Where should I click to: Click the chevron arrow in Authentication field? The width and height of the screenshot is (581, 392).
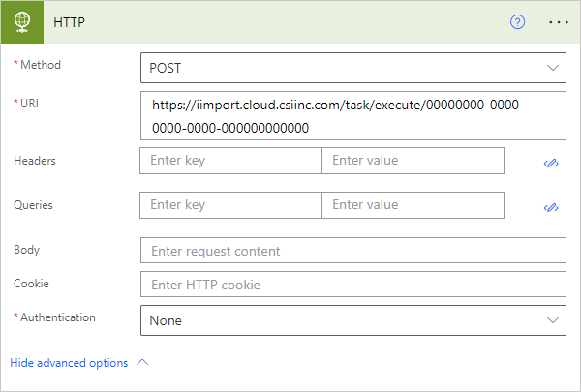(x=554, y=320)
